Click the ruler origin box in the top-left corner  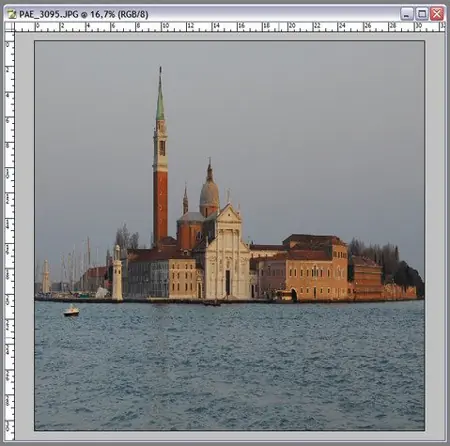click(9, 27)
